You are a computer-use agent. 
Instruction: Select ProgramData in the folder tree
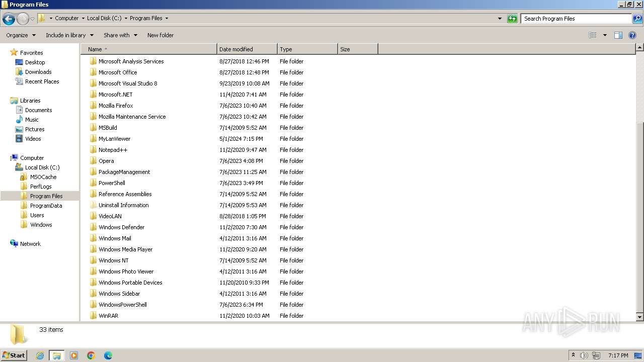pyautogui.click(x=46, y=206)
